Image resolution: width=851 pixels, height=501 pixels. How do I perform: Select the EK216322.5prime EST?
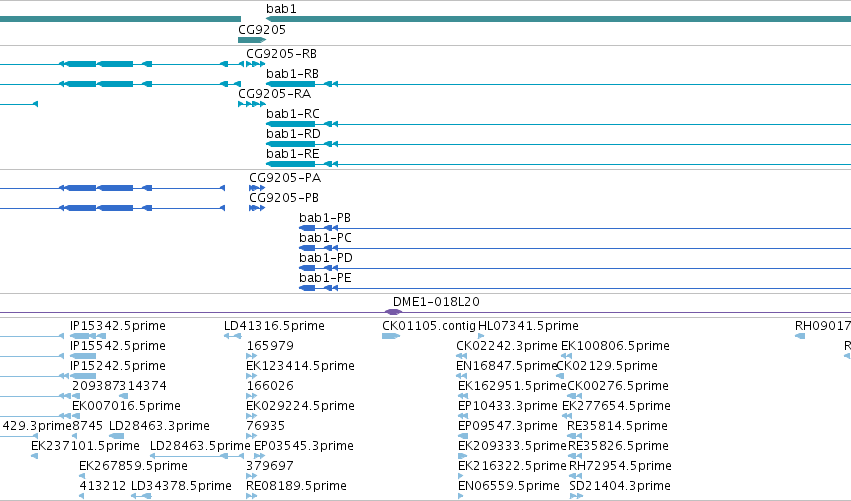(x=512, y=467)
